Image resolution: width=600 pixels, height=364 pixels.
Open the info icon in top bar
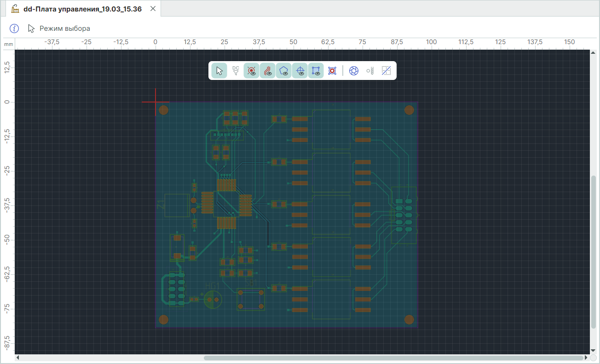click(15, 28)
